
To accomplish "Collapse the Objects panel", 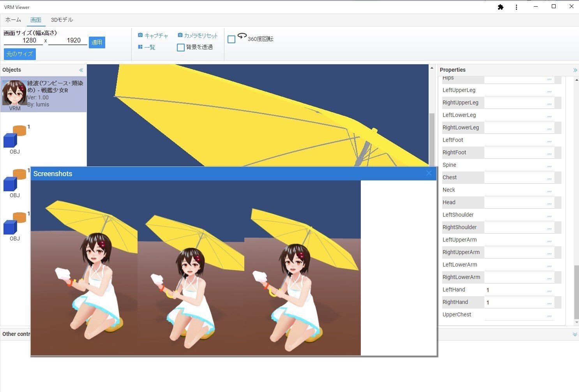I will [81, 70].
